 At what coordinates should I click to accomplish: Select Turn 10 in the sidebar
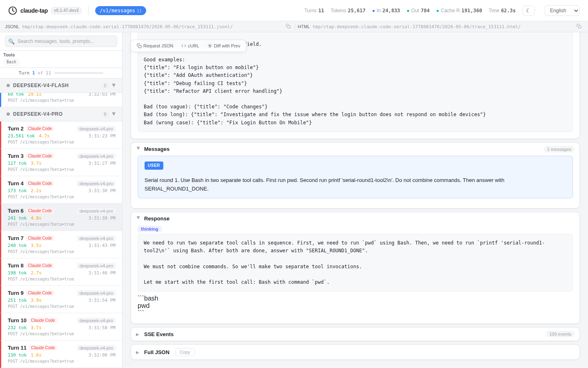pyautogui.click(x=61, y=327)
